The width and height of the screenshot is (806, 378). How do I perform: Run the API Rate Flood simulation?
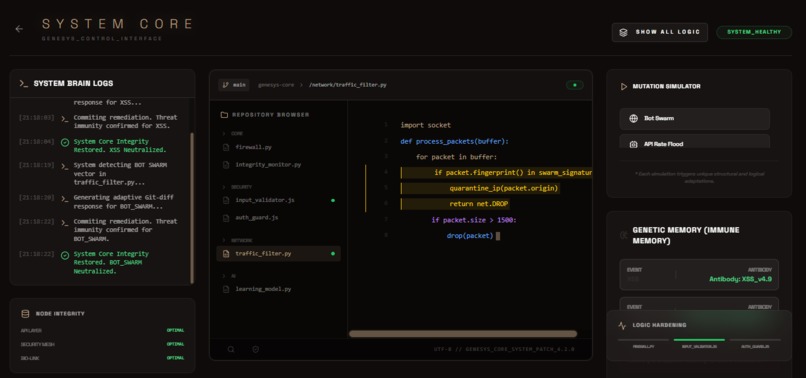tap(694, 142)
